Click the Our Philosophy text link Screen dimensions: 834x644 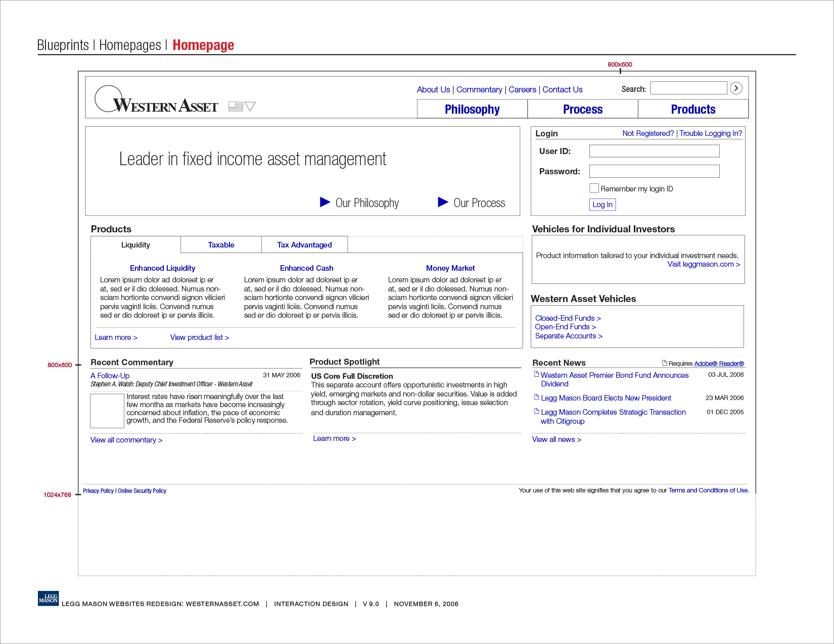pos(367,203)
